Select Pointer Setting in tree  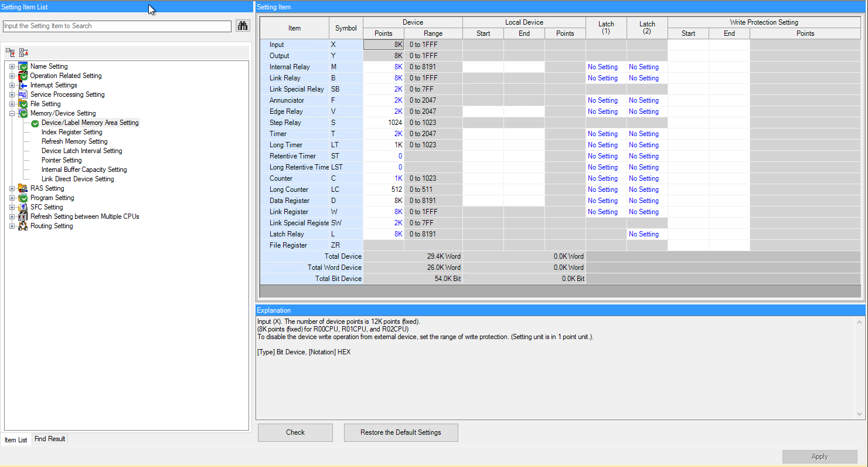coord(62,160)
